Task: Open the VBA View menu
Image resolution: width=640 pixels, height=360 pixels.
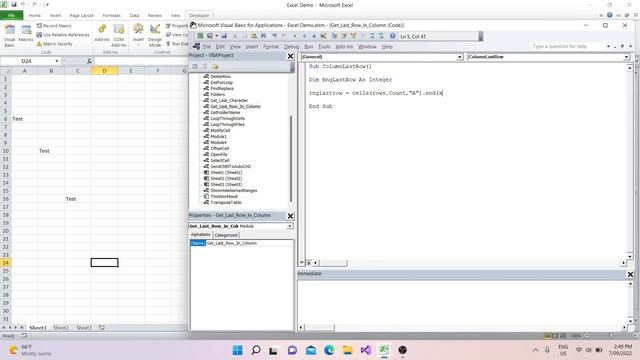Action: click(235, 47)
